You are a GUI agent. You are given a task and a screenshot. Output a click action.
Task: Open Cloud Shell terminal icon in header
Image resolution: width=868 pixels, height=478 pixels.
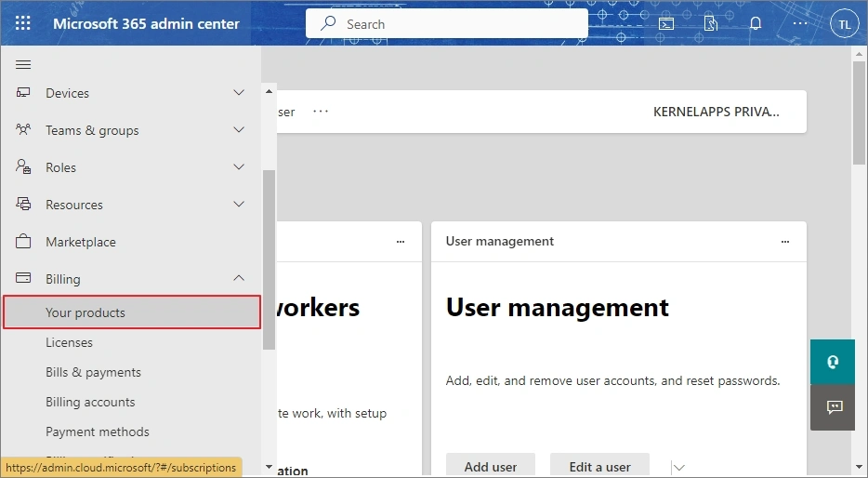click(x=666, y=24)
